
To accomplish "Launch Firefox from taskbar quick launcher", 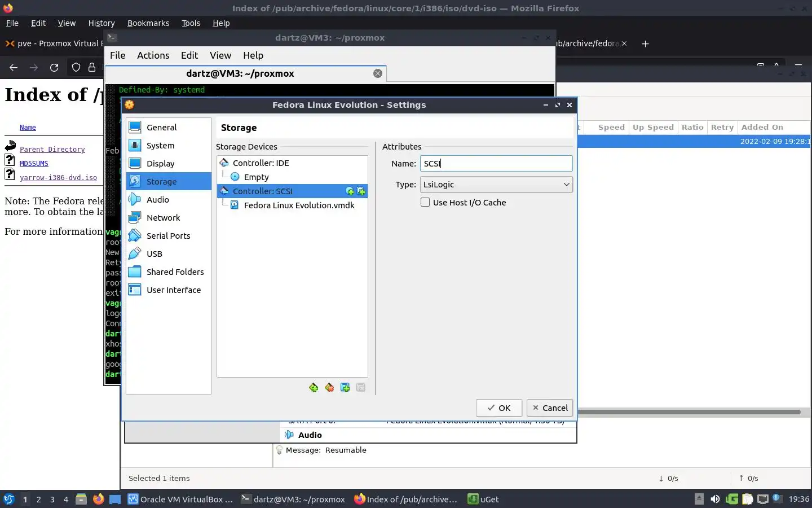I will click(98, 499).
